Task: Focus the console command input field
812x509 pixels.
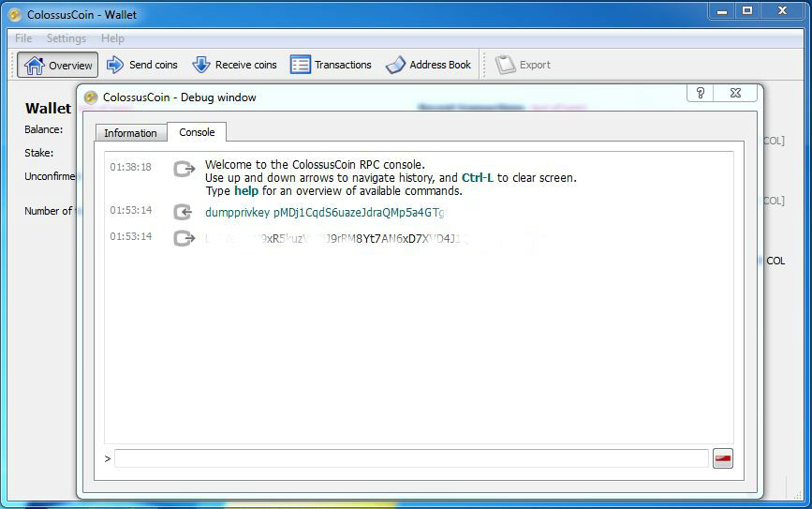Action: 410,458
